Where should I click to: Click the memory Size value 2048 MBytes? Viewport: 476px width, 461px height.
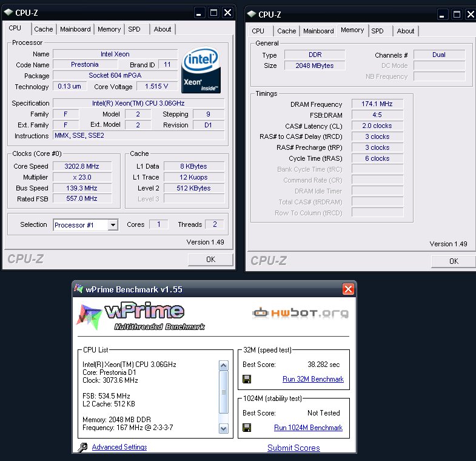click(x=315, y=66)
